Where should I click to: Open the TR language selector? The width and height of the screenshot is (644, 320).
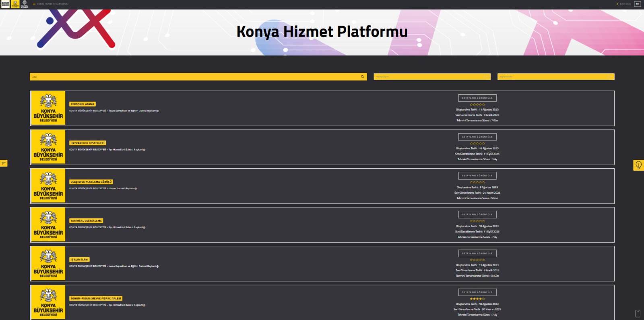637,4
